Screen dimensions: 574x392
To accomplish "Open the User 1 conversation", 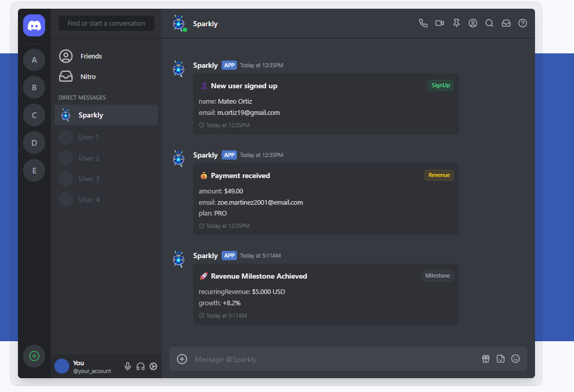I will pyautogui.click(x=106, y=138).
